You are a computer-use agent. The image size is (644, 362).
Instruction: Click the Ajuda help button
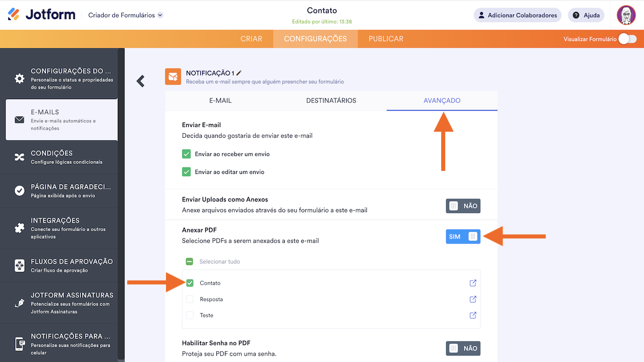point(586,15)
